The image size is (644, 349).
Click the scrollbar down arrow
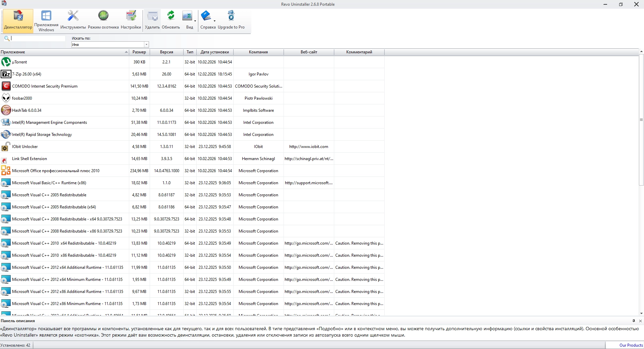pos(641,313)
